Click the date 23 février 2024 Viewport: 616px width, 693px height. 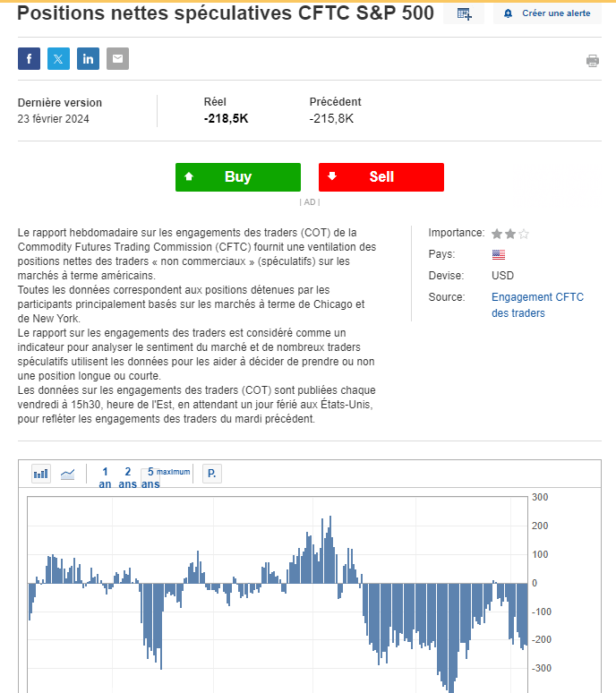(x=54, y=119)
